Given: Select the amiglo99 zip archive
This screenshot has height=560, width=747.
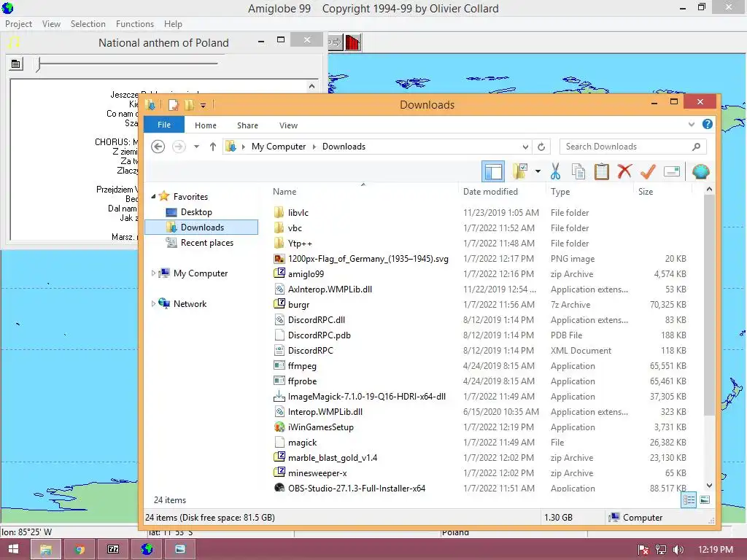Looking at the screenshot, I should click(306, 274).
